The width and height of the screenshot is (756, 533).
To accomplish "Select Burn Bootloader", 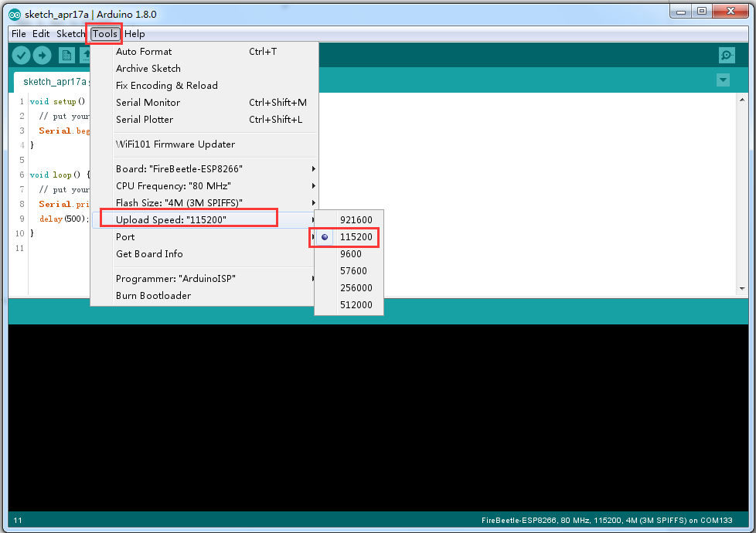I will click(153, 296).
